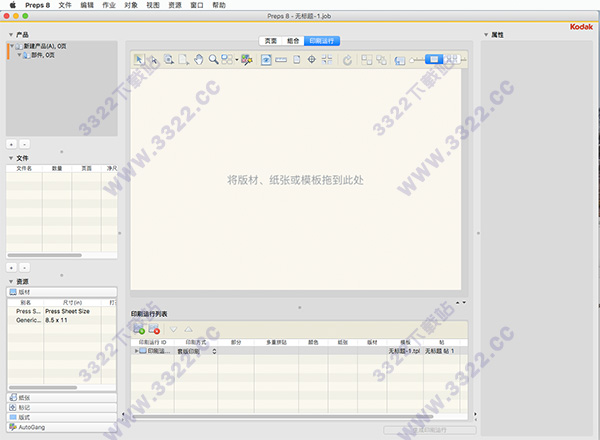
Task: Select the arrow selection tool
Action: click(x=139, y=59)
